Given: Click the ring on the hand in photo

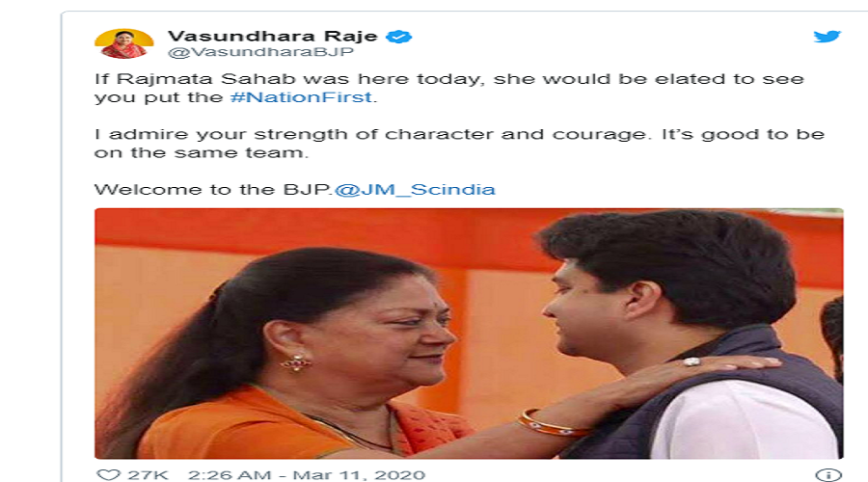Looking at the screenshot, I should click(x=692, y=361).
